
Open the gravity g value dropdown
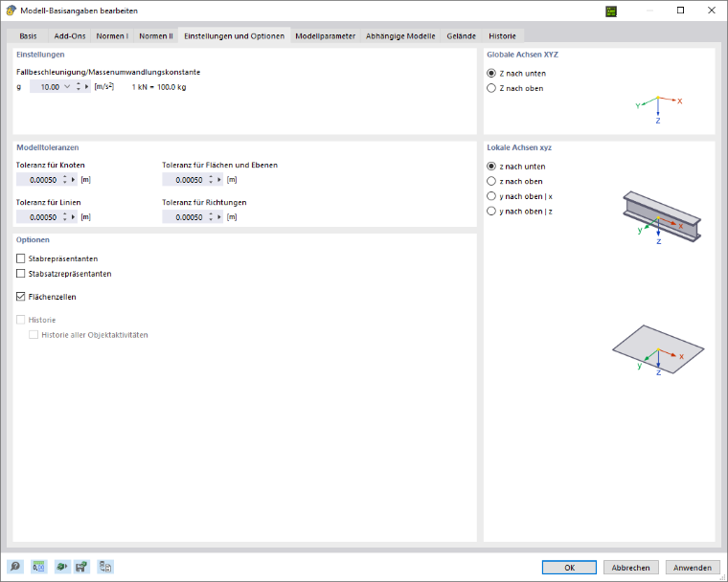click(x=67, y=87)
